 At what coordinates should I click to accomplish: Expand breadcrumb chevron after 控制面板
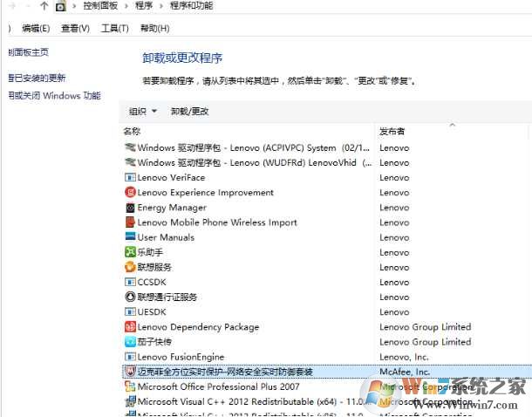click(x=126, y=6)
